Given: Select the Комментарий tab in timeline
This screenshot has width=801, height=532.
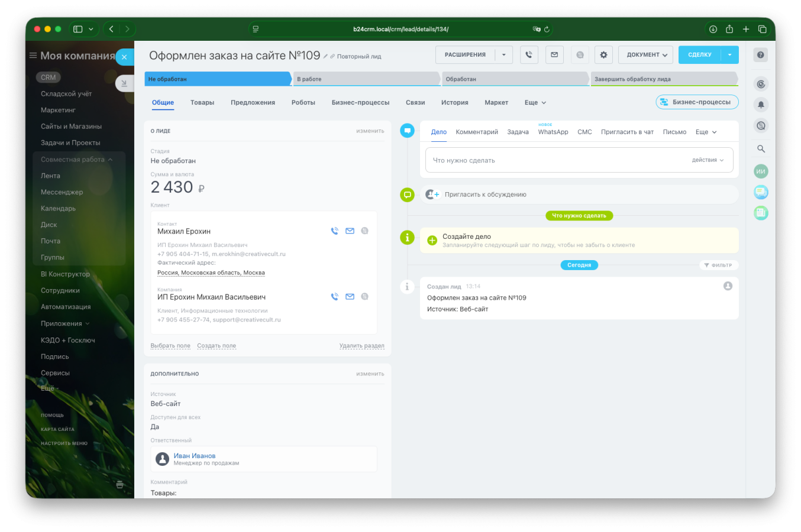Looking at the screenshot, I should click(477, 132).
